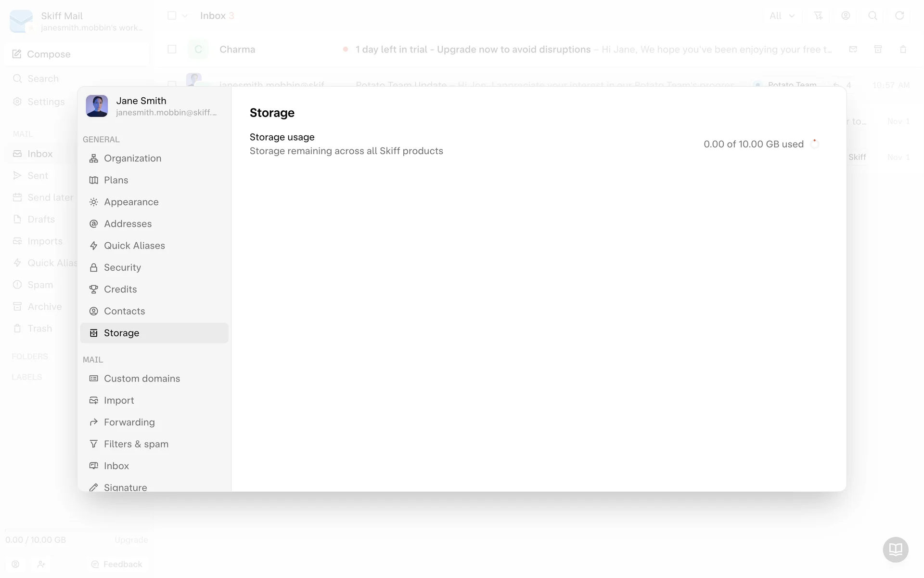Click the Quick Aliases lightning icon

click(x=94, y=246)
